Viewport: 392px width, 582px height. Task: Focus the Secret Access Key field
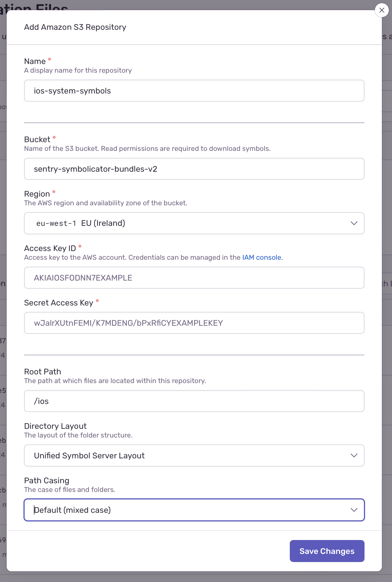coord(194,323)
